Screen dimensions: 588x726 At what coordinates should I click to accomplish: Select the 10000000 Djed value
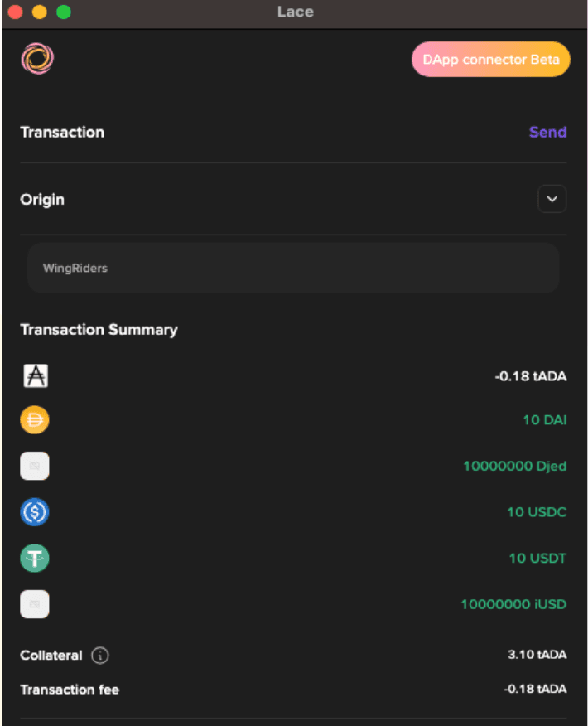(x=515, y=466)
